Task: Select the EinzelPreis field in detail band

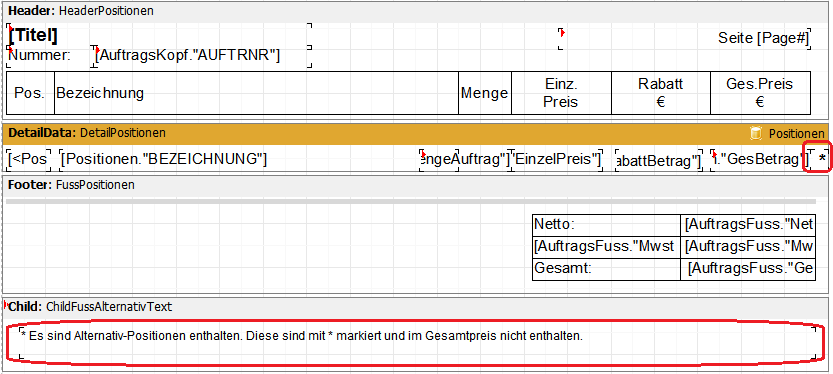Action: (x=557, y=159)
